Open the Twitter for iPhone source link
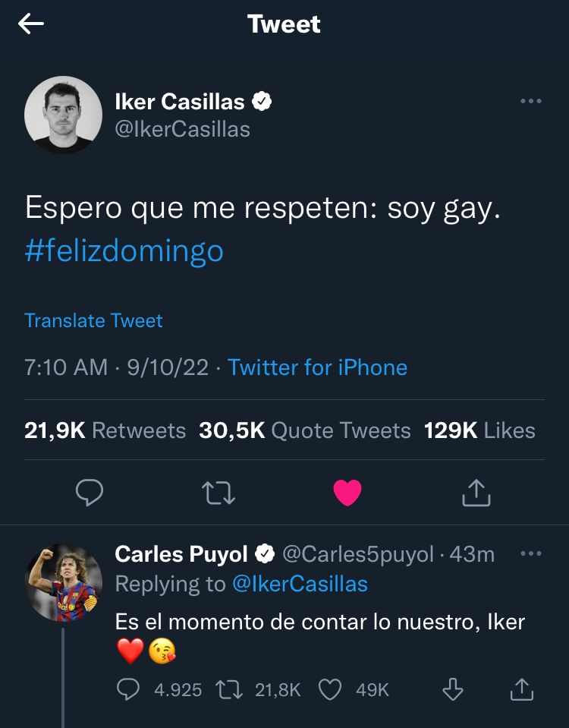 click(317, 367)
